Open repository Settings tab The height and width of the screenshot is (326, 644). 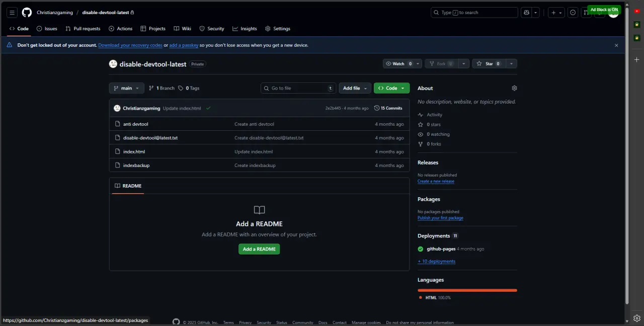(278, 29)
